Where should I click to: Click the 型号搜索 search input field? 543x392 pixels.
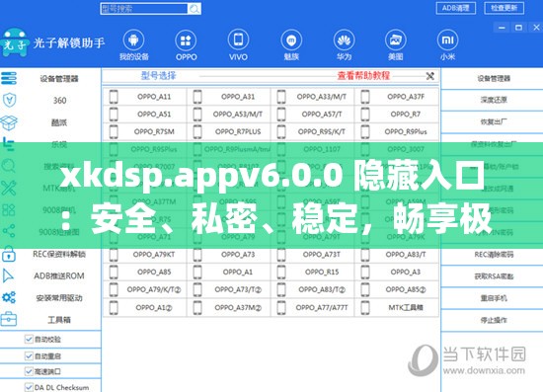[144, 9]
